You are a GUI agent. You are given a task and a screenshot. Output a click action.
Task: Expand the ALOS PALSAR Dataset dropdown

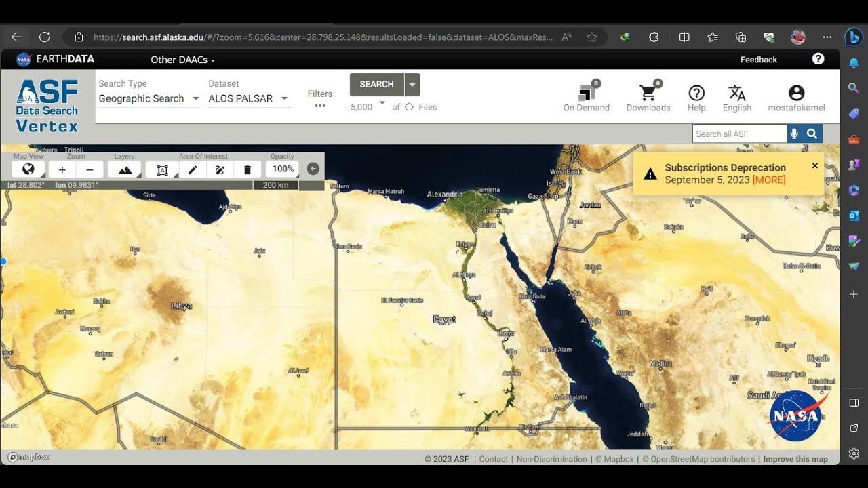click(249, 98)
